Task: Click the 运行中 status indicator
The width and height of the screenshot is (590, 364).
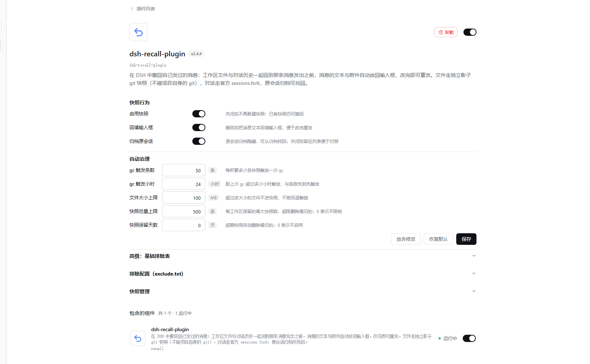Action: (448, 338)
